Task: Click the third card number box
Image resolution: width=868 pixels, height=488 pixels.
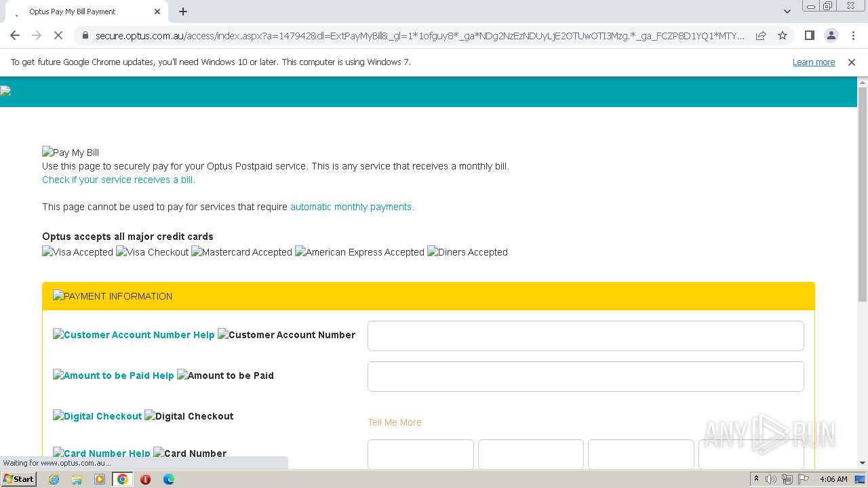Action: (x=641, y=454)
